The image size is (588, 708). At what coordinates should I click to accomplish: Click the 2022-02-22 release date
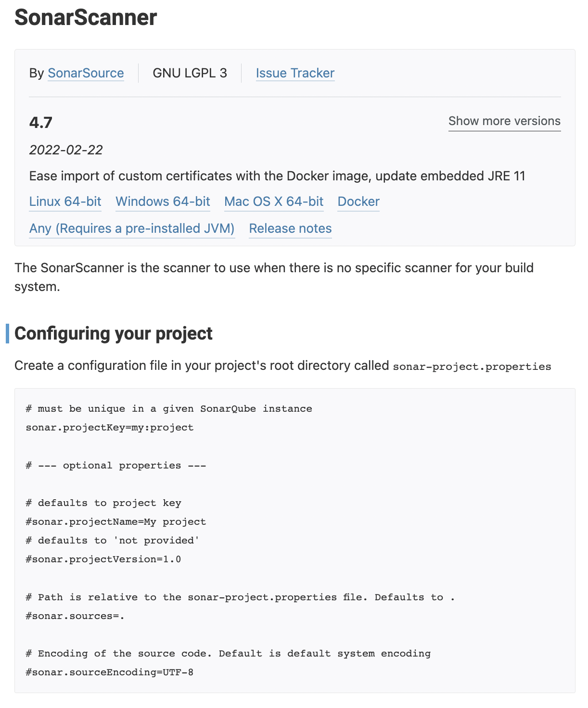(66, 150)
